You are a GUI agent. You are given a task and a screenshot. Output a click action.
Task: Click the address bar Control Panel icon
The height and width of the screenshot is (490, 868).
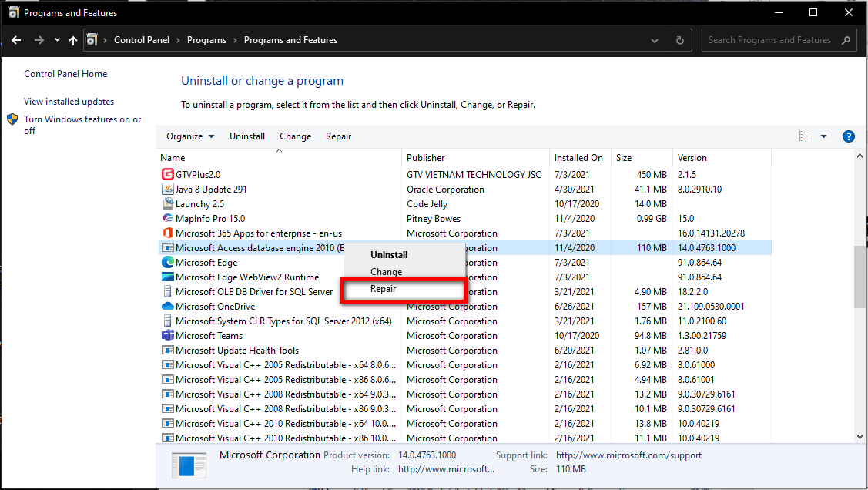pos(92,40)
